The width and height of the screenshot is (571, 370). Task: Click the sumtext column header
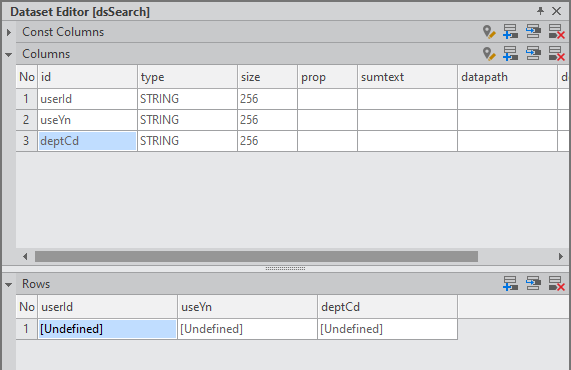click(407, 77)
